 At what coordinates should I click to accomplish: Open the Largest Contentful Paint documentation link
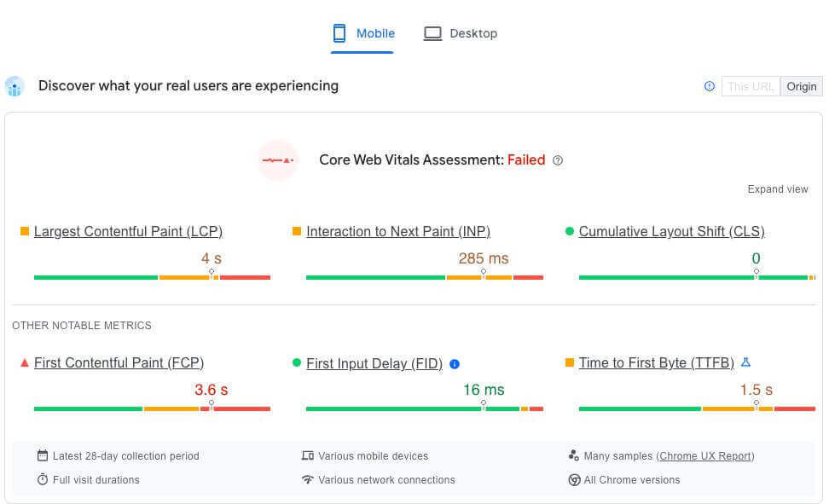click(128, 231)
